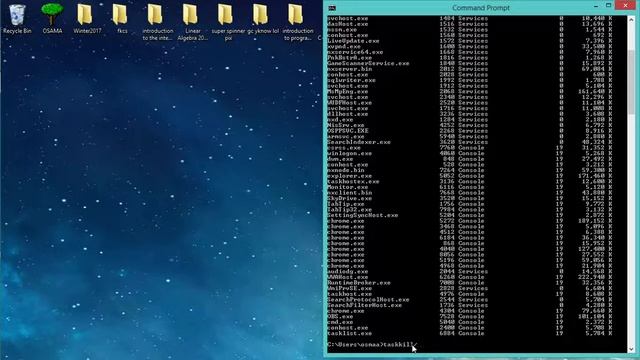Click the tasklist.exe process name

pos(349,333)
